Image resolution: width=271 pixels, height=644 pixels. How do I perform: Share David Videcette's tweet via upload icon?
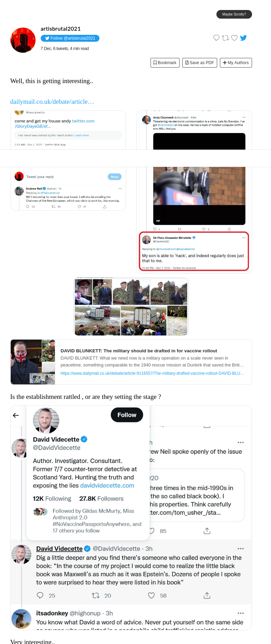[207, 595]
